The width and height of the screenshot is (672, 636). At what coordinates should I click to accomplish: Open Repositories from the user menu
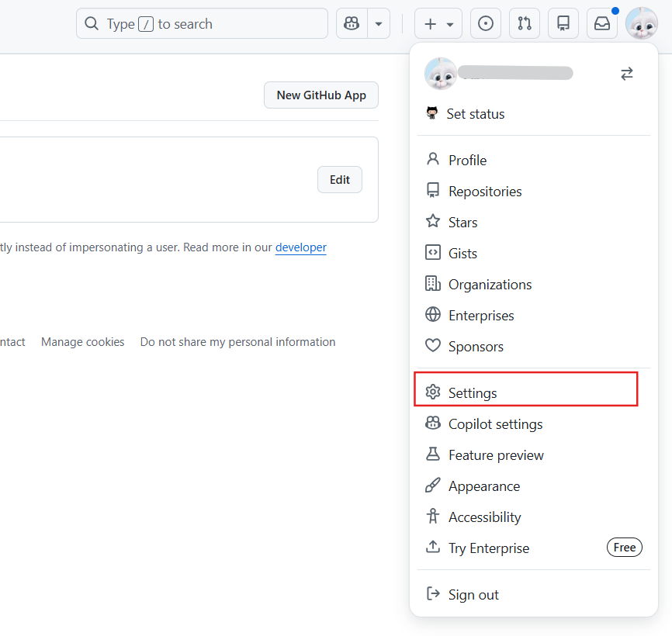pos(534,192)
